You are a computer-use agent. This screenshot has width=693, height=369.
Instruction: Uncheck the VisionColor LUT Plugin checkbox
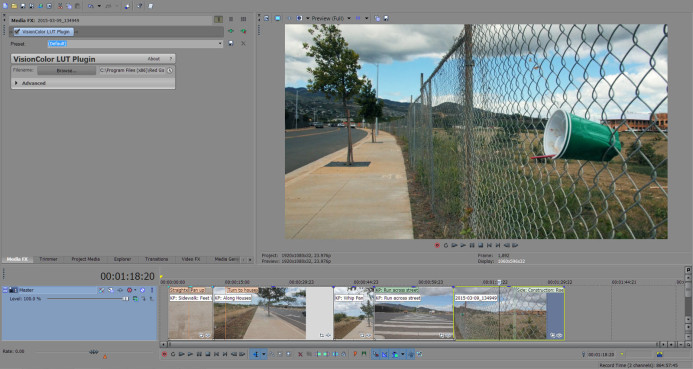point(17,32)
